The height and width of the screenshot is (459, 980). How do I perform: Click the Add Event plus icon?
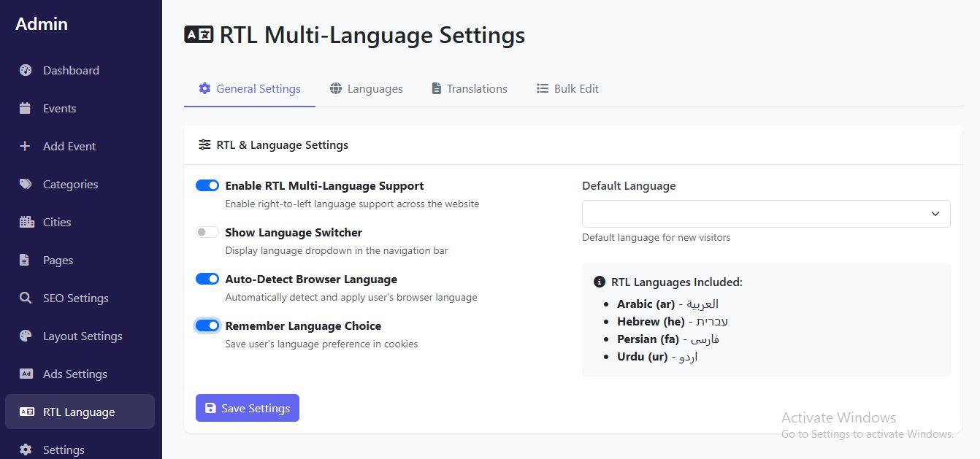(26, 147)
